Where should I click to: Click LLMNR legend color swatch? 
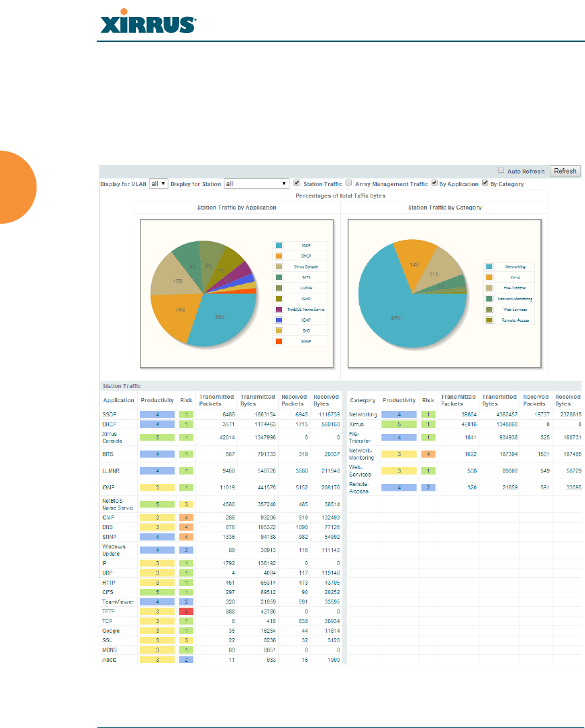(x=279, y=288)
